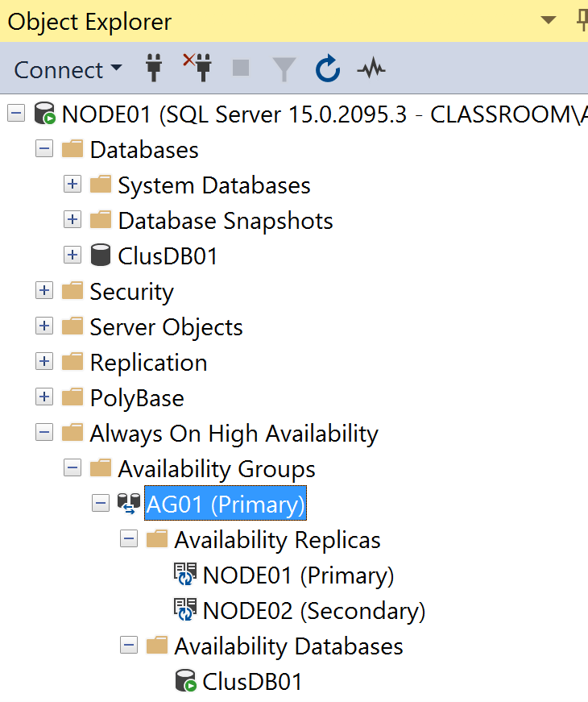The image size is (588, 702).
Task: Select the PolyBase folder
Action: (x=136, y=398)
